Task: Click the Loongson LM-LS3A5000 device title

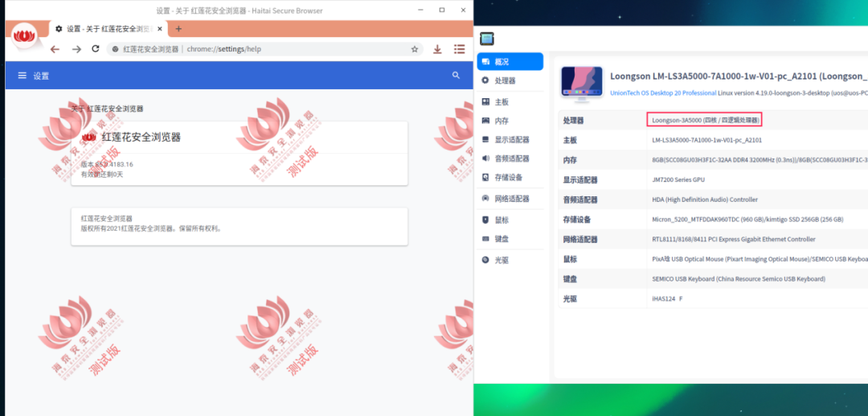Action: pyautogui.click(x=739, y=76)
